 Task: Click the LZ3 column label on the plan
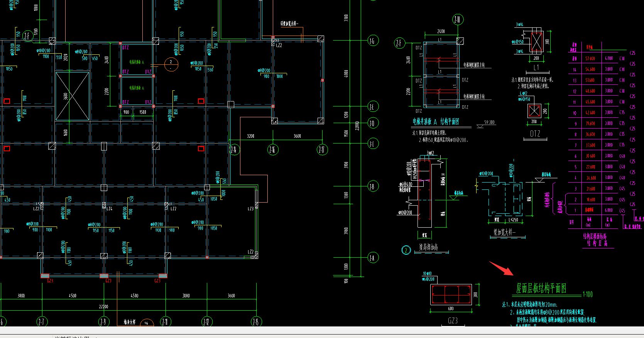pos(251,209)
